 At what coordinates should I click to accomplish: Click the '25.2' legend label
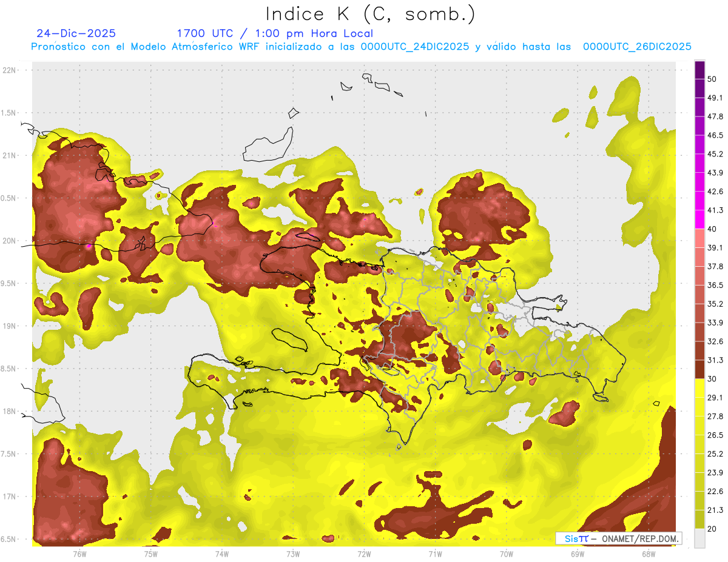[715, 453]
